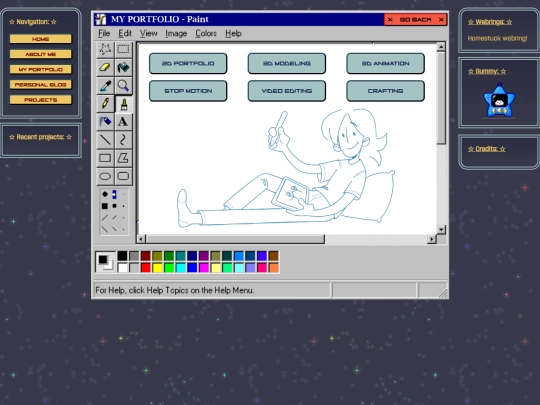Click the Paint app icon in title bar
Viewport: 540px width, 405px height.
101,19
